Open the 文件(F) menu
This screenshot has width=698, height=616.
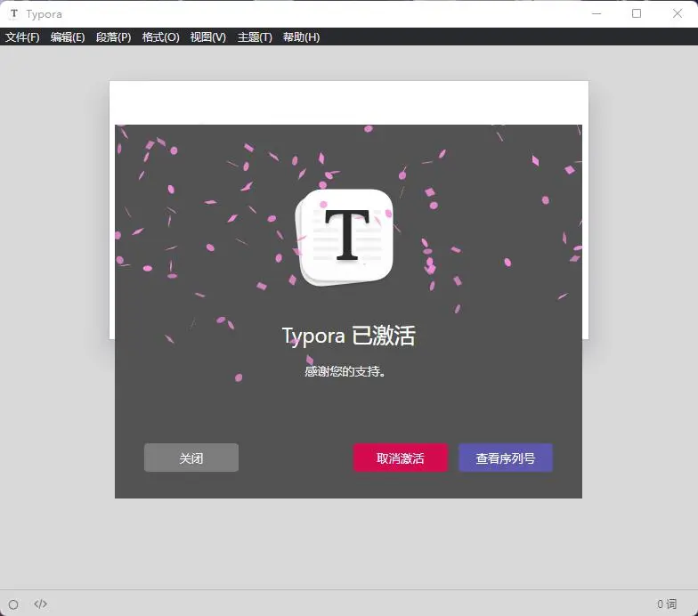pyautogui.click(x=22, y=37)
